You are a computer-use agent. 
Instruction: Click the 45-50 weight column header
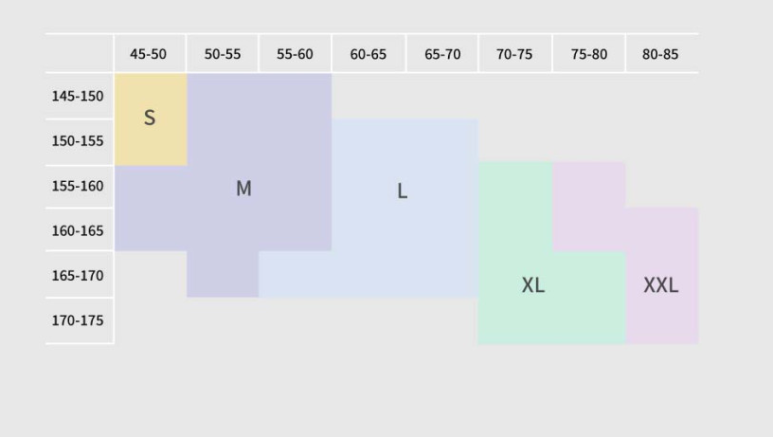click(x=148, y=54)
